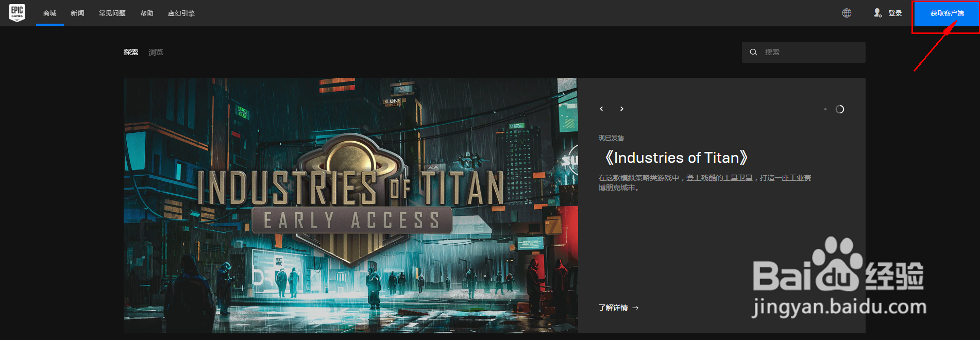980x340 pixels.
Task: Open the 帮助 help page
Action: click(x=147, y=13)
